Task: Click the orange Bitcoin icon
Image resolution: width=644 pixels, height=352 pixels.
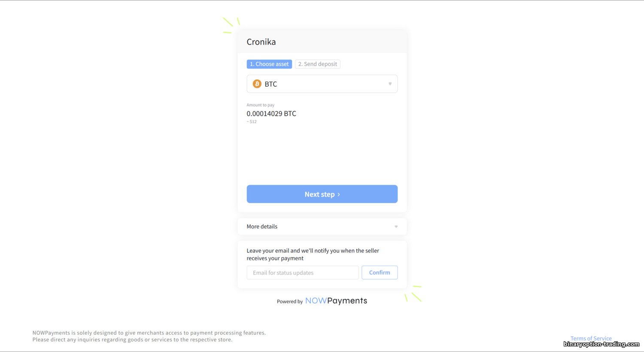Action: [257, 84]
